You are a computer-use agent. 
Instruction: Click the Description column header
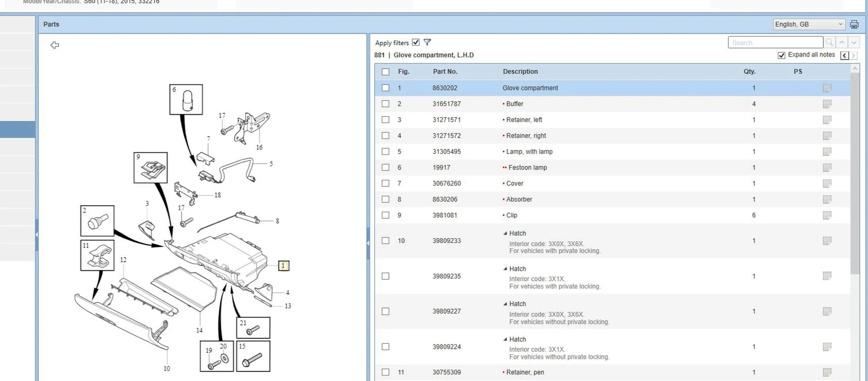click(x=520, y=72)
